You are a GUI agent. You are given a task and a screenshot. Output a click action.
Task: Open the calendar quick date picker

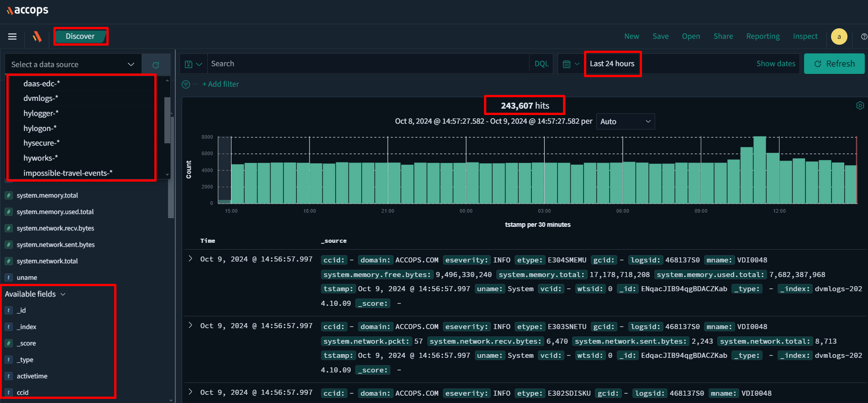click(571, 64)
